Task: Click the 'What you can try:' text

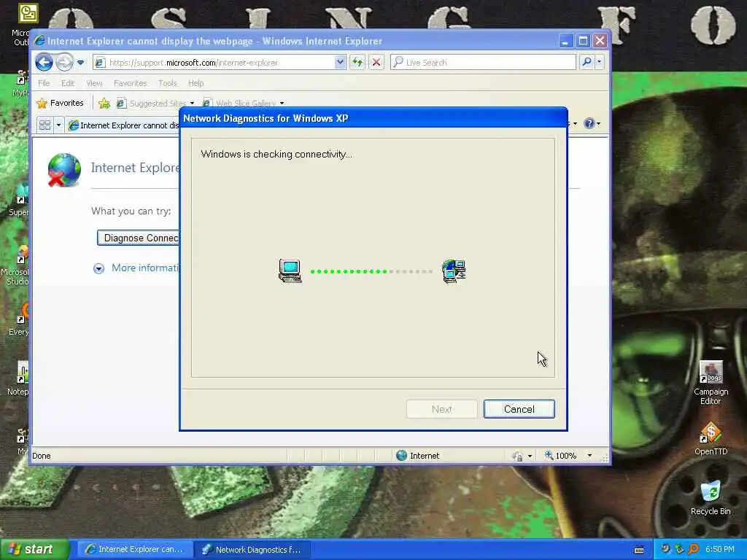Action: pos(131,211)
